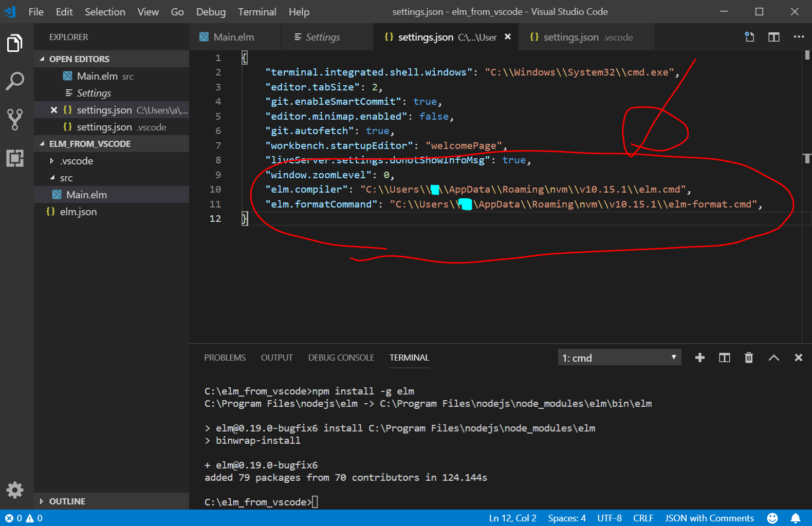Screen dimensions: 812x526
Task: Maximize the panel with up chevron
Action: [773, 358]
